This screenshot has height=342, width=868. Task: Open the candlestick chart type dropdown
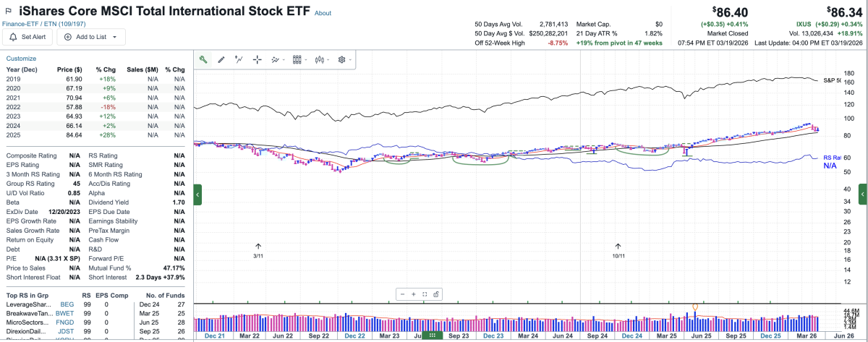tap(321, 59)
